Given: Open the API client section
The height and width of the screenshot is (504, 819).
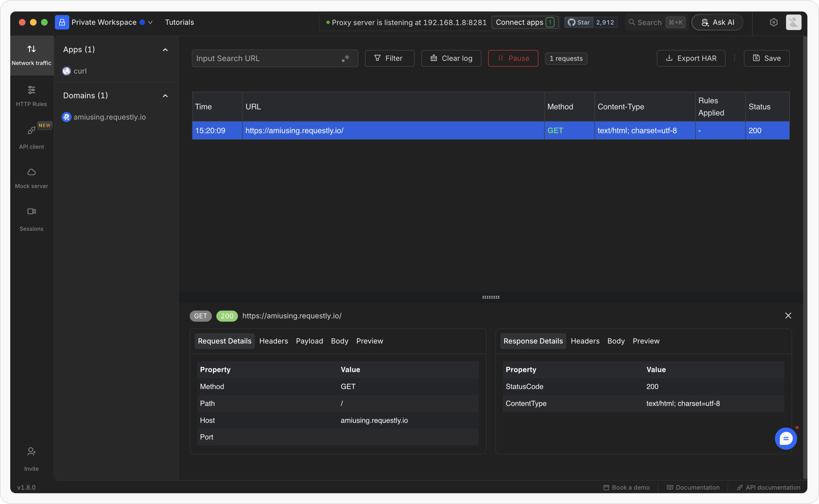Looking at the screenshot, I should click(31, 137).
